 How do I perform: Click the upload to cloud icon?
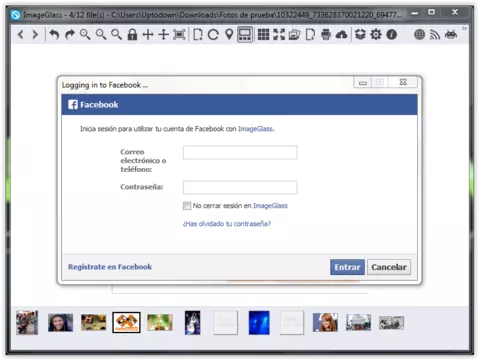coord(342,35)
